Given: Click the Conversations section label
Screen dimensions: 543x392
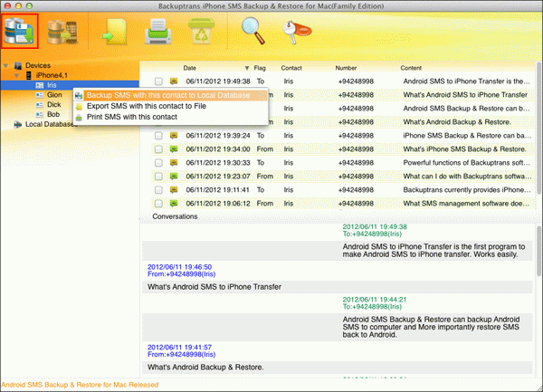Looking at the screenshot, I should [x=175, y=216].
